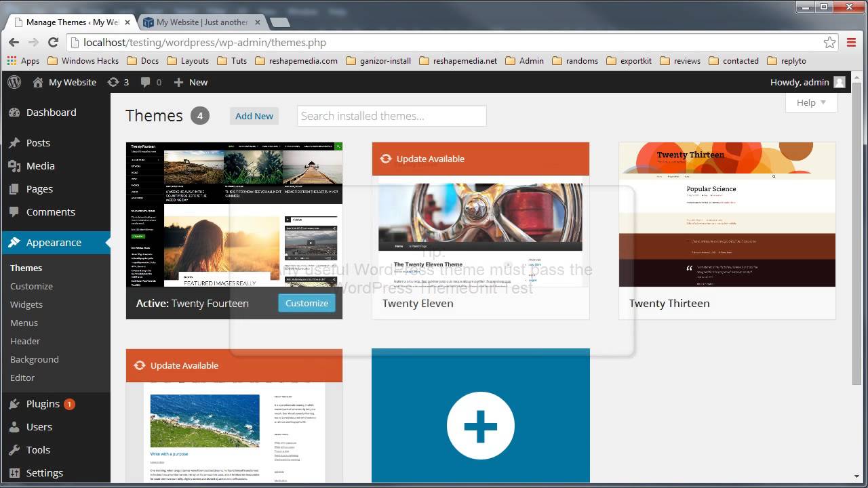Click the Add New Theme plus tile
Viewport: 868px width, 488px height.
tap(481, 426)
